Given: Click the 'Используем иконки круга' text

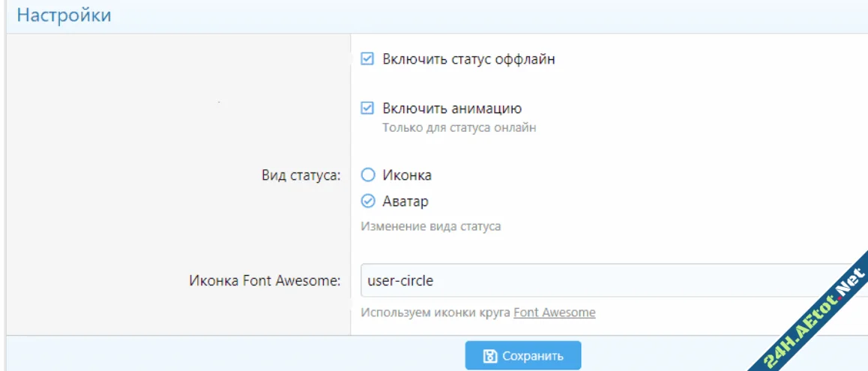Looking at the screenshot, I should click(x=435, y=313).
